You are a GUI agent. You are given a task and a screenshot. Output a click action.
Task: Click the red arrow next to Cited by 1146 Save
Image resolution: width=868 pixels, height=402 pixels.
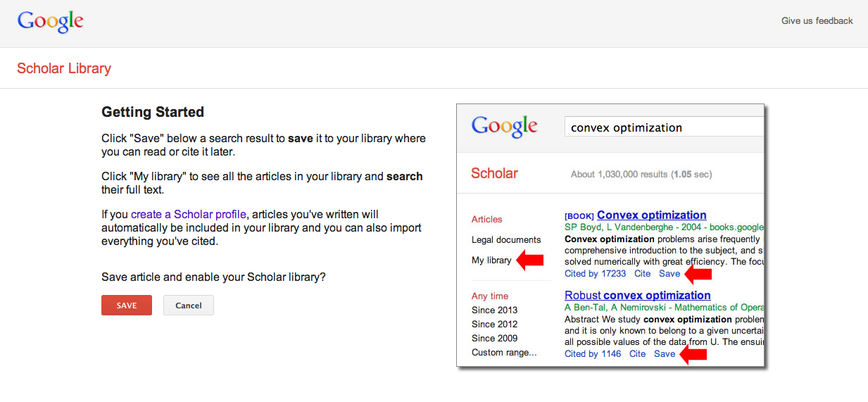(x=693, y=354)
